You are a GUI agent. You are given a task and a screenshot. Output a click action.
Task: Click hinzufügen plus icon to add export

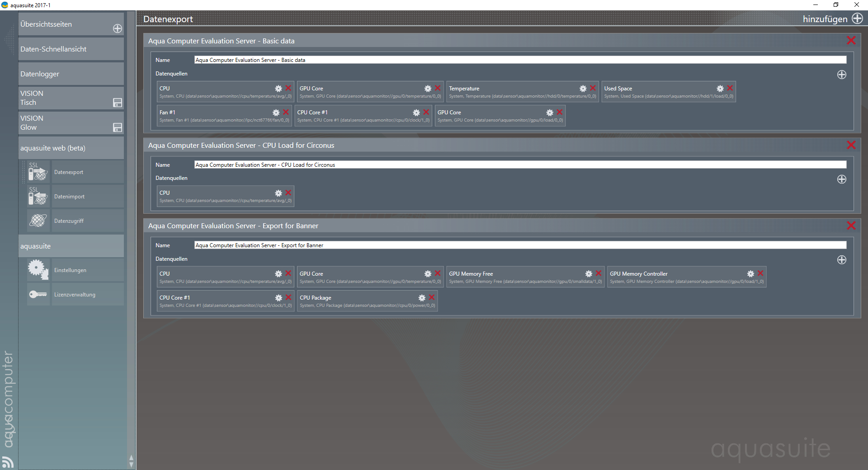(857, 19)
